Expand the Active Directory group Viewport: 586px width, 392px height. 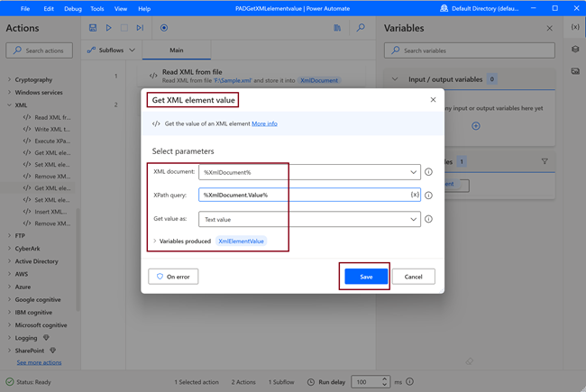(x=9, y=260)
